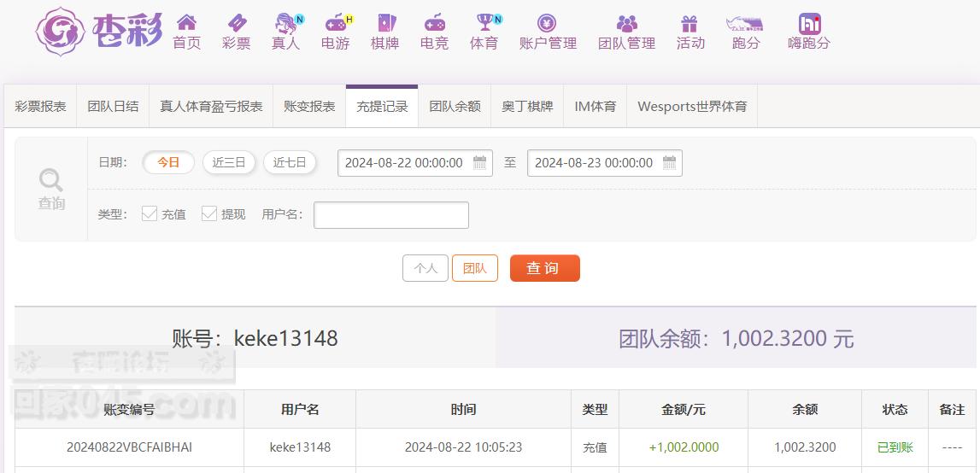Open the 账户管理 account icon
The width and height of the screenshot is (980, 473).
click(x=547, y=23)
